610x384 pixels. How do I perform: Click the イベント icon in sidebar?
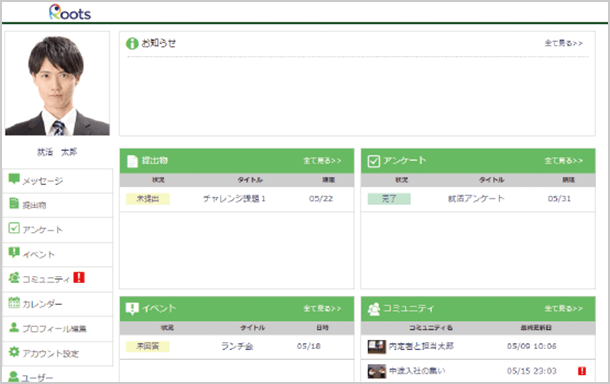pos(14,253)
